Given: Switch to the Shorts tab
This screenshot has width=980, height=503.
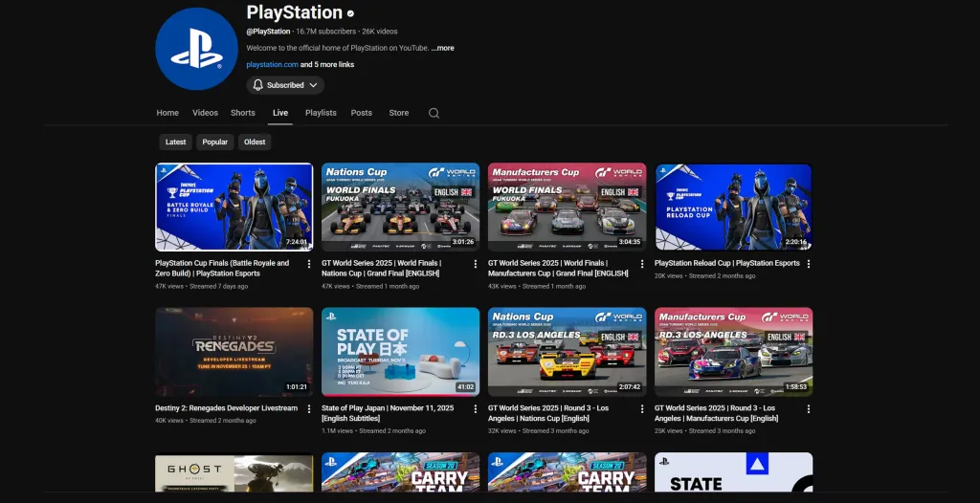Looking at the screenshot, I should click(242, 113).
